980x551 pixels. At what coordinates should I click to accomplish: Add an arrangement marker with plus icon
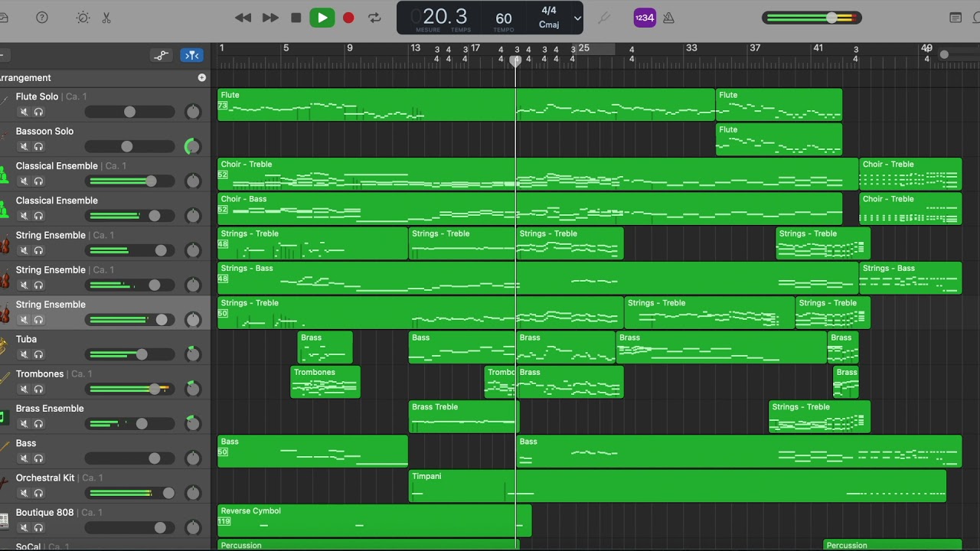tap(202, 77)
